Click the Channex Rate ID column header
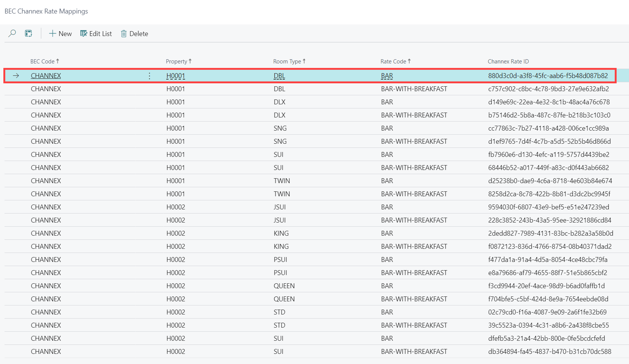Screen dimensions: 629x364 (x=508, y=62)
